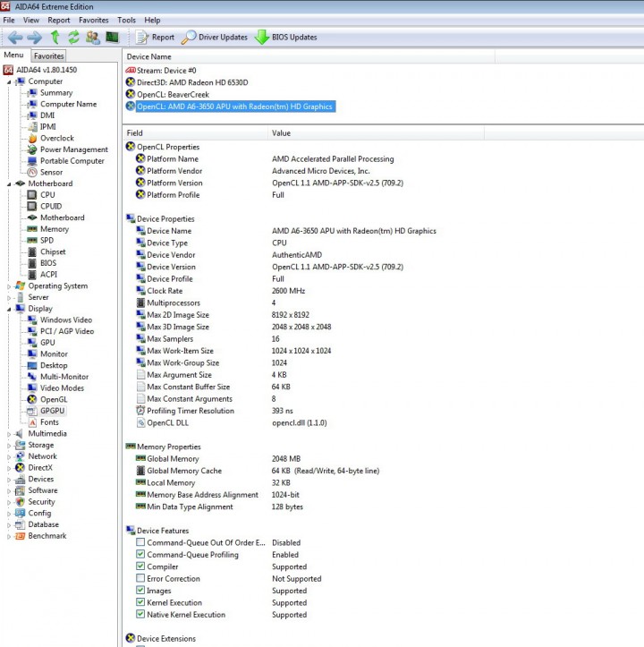644x647 pixels.
Task: Select Sensor under Computer
Action: (x=51, y=173)
